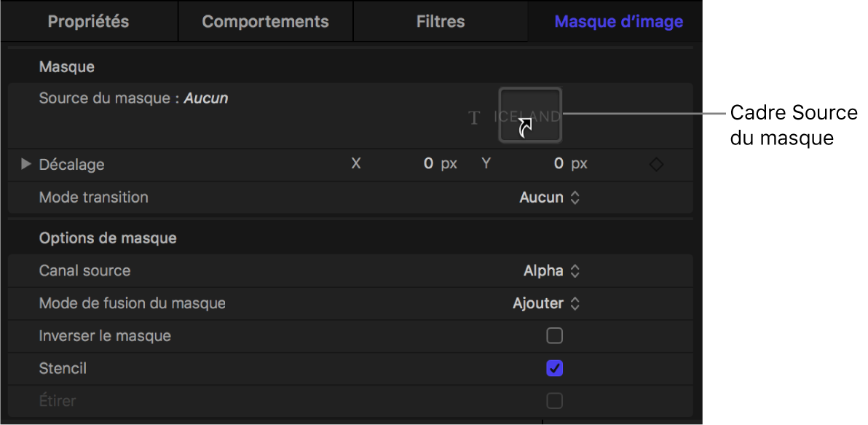Open the Filtres tab
This screenshot has height=425, width=868.
[x=441, y=21]
